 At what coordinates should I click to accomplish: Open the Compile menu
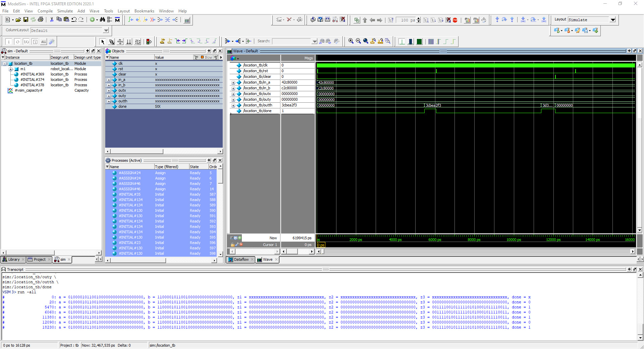[45, 11]
